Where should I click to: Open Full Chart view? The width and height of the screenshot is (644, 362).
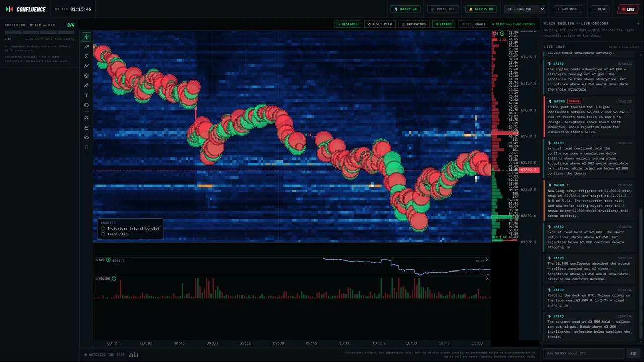(473, 24)
